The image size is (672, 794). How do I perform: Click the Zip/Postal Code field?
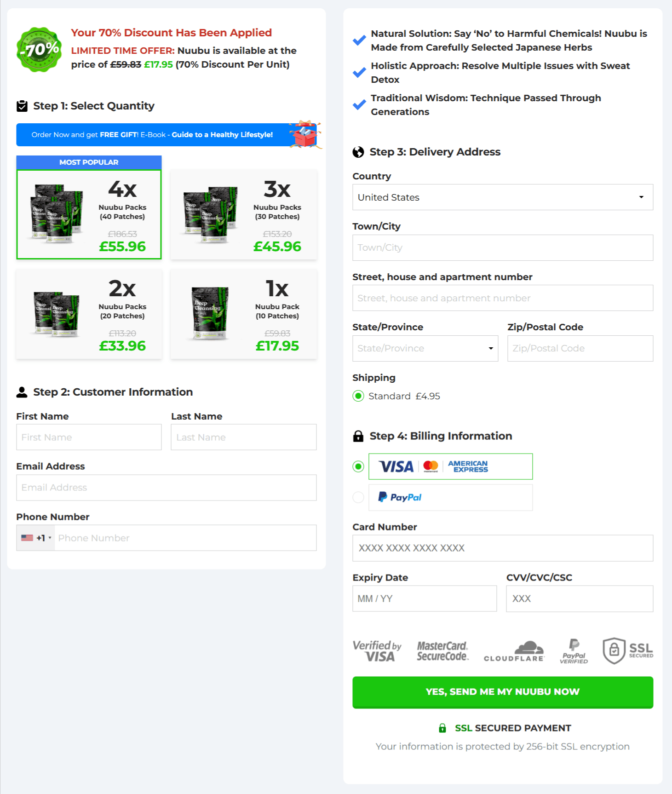(x=580, y=348)
